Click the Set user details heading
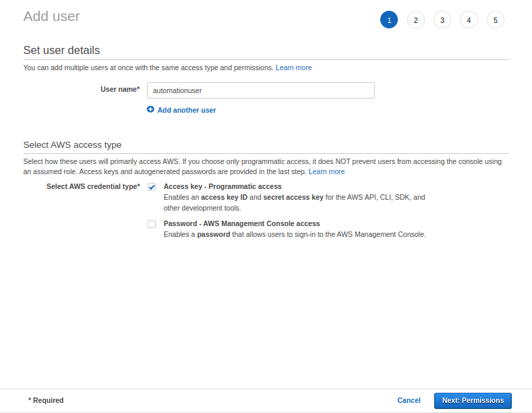 pos(61,50)
